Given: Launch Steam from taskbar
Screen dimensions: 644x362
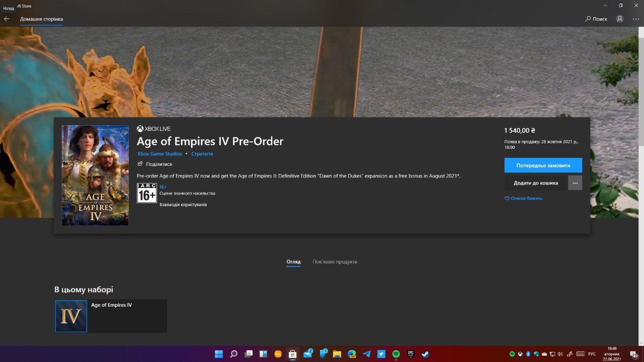Looking at the screenshot, I should tap(425, 354).
